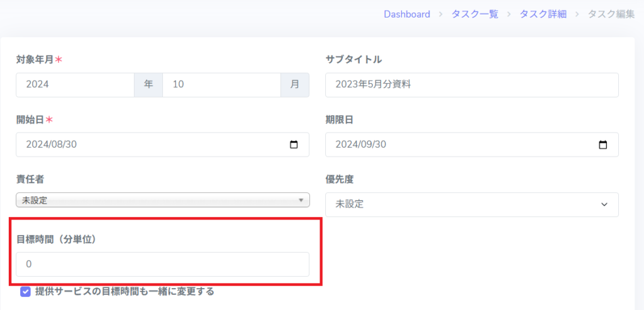Navigate to タスク一覧 breadcrumb link
The height and width of the screenshot is (310, 644).
[x=475, y=14]
